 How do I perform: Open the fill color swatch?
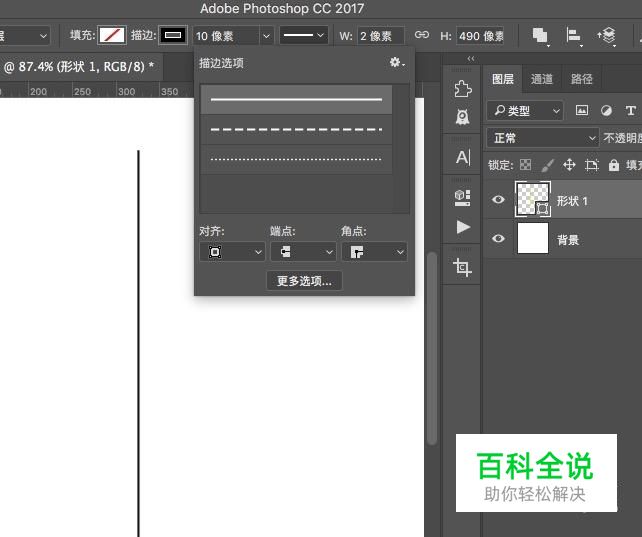112,36
